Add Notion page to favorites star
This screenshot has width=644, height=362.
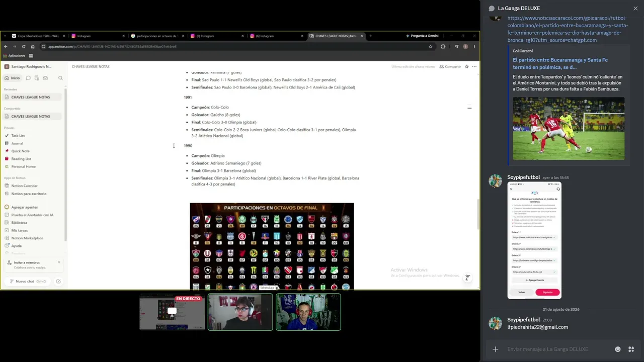[x=467, y=66]
